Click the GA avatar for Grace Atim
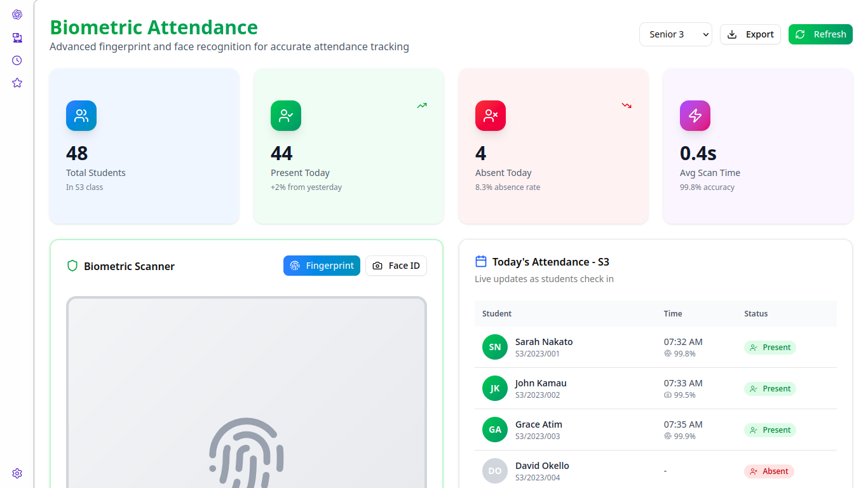Image resolution: width=868 pixels, height=488 pixels. pos(495,430)
